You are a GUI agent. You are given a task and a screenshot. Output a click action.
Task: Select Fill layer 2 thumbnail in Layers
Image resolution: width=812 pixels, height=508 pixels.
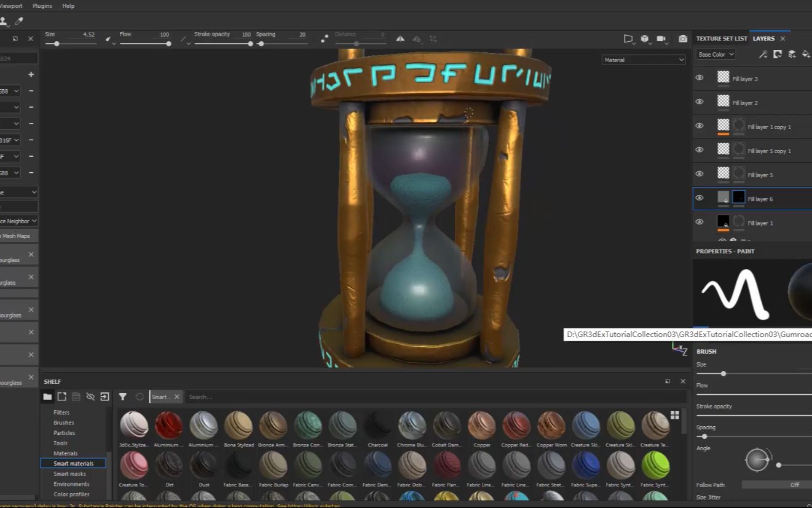coord(723,101)
